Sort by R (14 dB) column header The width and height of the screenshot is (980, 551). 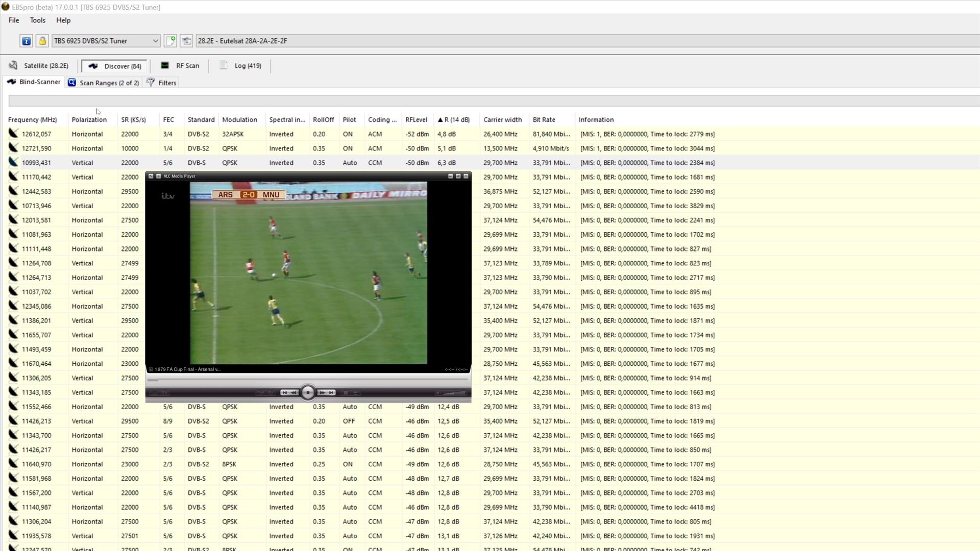454,120
